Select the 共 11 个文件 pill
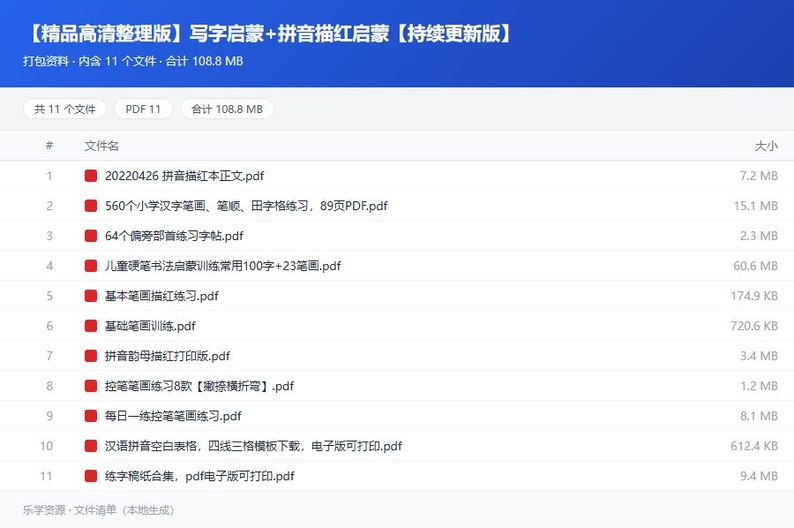The image size is (794, 528). [x=65, y=109]
